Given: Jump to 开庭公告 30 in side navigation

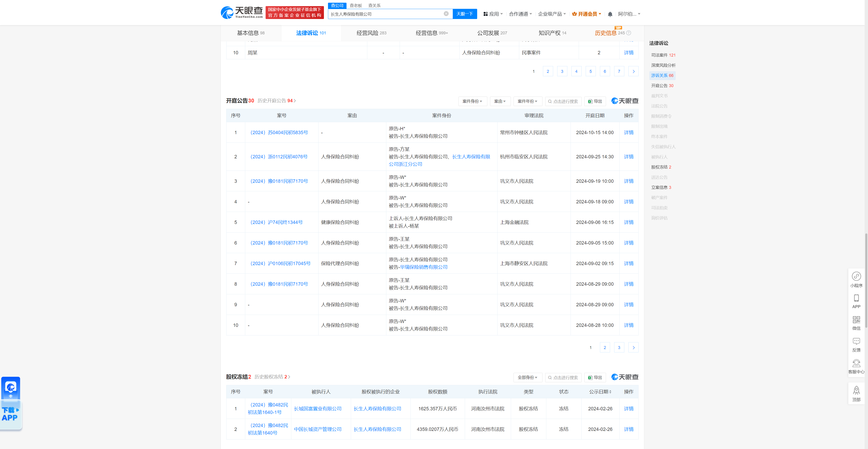Looking at the screenshot, I should tap(662, 86).
